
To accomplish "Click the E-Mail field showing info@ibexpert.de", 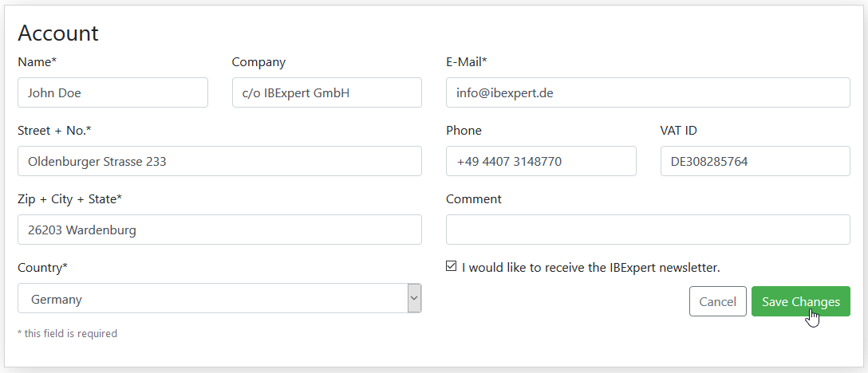I will pyautogui.click(x=648, y=92).
